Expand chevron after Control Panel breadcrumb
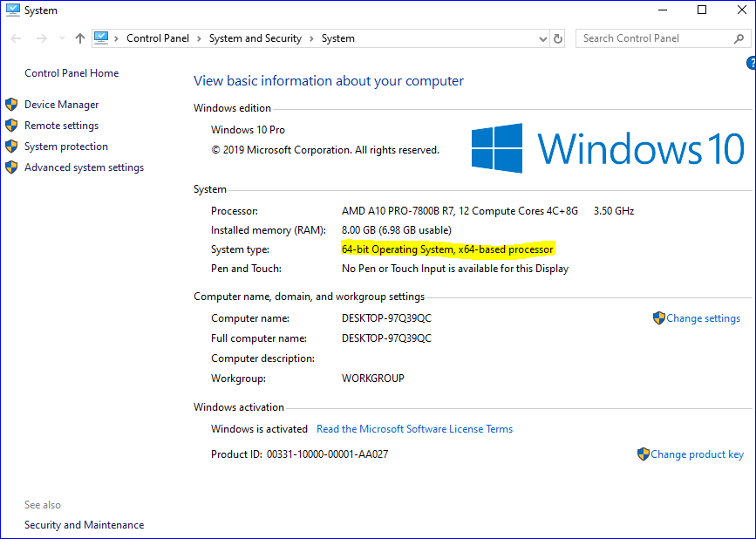 point(199,38)
